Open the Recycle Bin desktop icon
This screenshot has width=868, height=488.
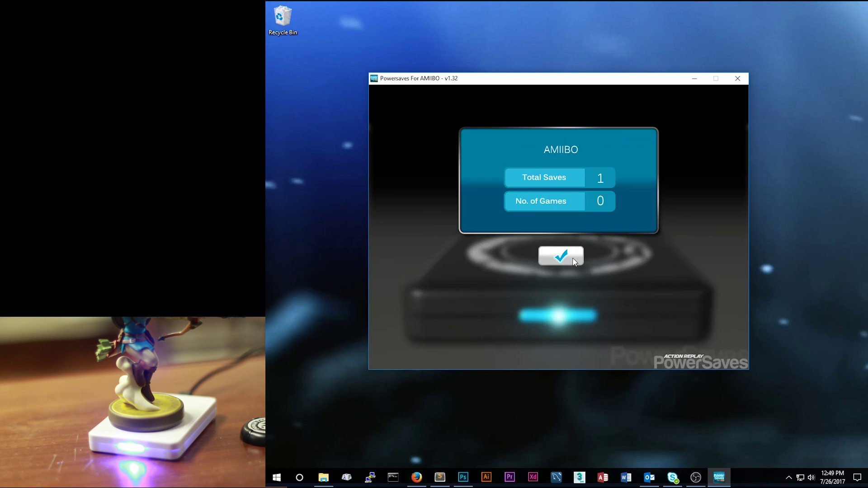point(283,20)
